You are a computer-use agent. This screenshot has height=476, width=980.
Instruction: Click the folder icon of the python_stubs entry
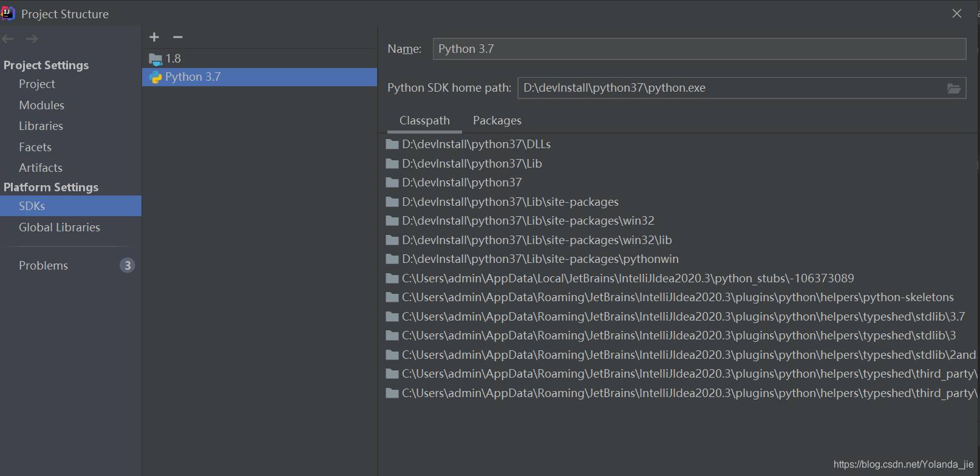tap(392, 279)
